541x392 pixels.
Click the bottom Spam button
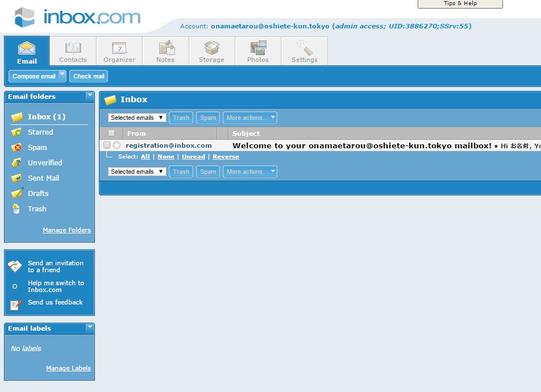tap(208, 172)
